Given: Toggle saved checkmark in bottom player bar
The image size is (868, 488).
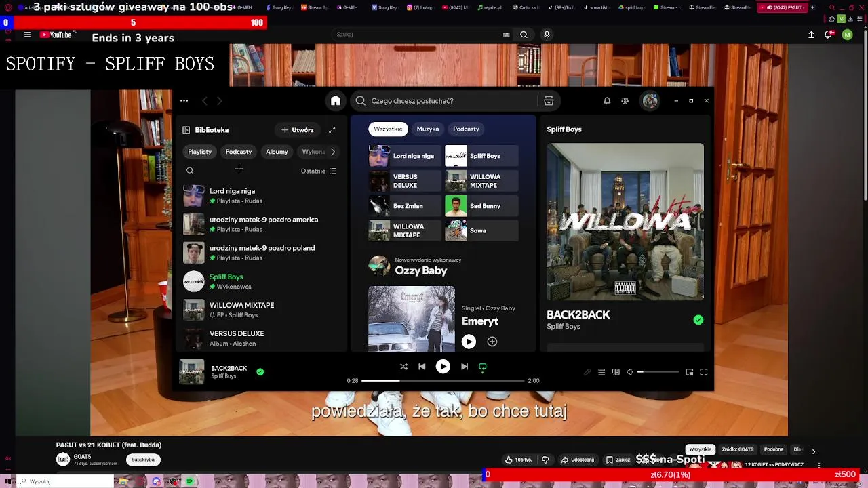Looking at the screenshot, I should click(x=260, y=371).
